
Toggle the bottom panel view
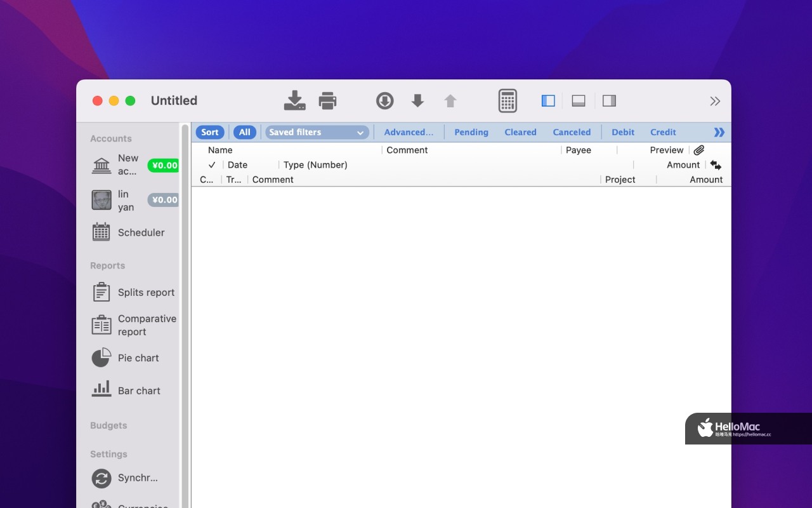(579, 100)
